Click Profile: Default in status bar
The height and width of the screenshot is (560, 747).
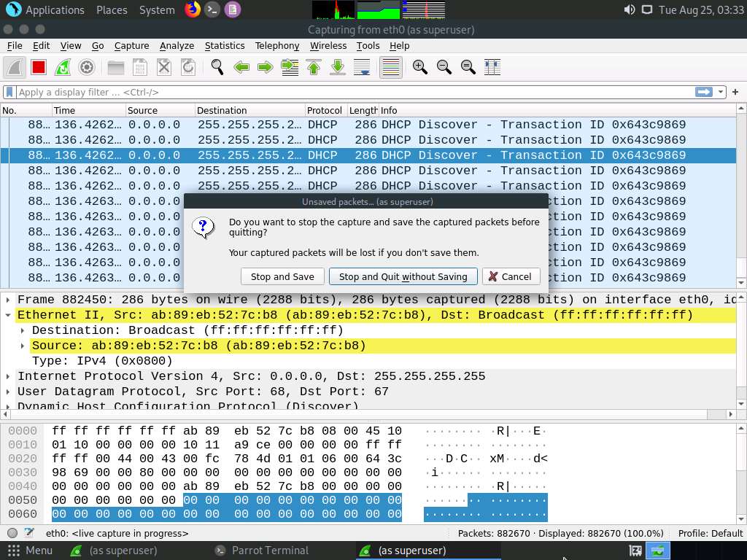pos(710,533)
